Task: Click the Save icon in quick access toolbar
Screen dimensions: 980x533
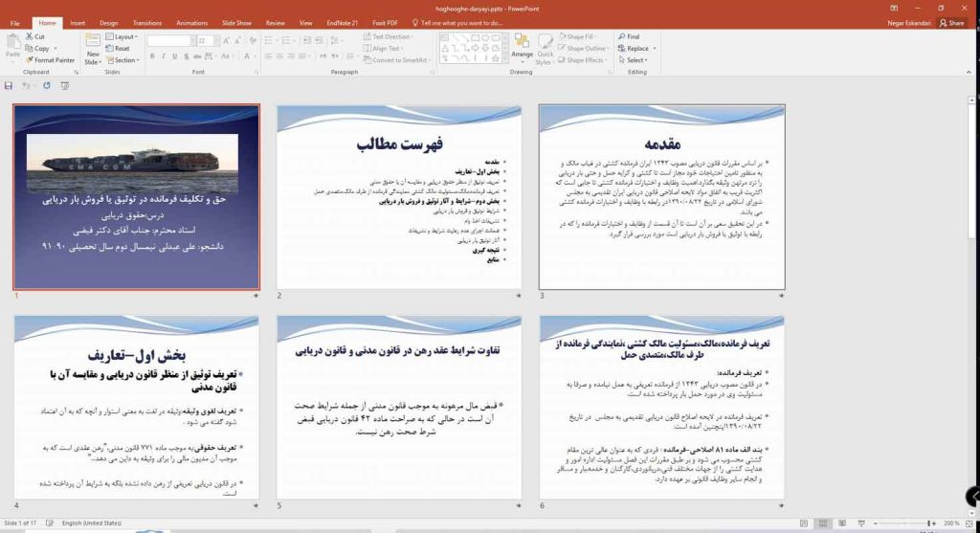Action: [x=9, y=85]
